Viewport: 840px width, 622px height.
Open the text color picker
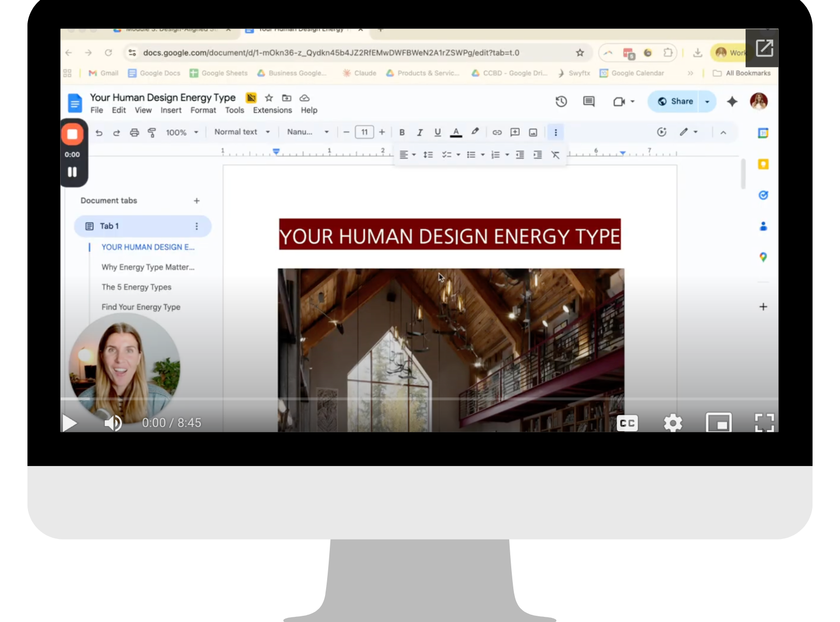pyautogui.click(x=456, y=133)
